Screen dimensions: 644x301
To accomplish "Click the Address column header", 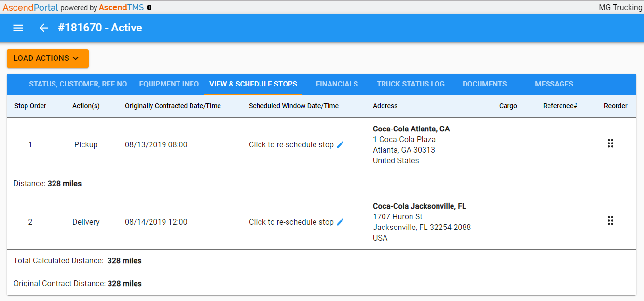I will pyautogui.click(x=385, y=106).
